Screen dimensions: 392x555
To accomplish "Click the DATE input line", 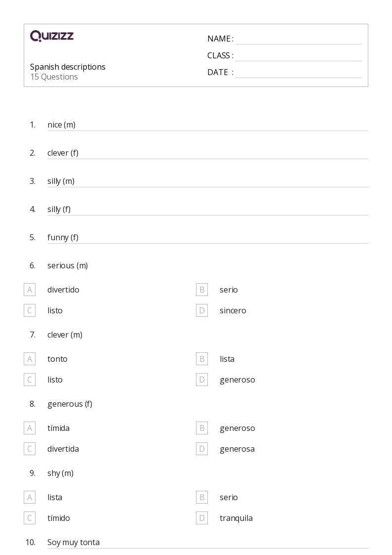I will (299, 73).
